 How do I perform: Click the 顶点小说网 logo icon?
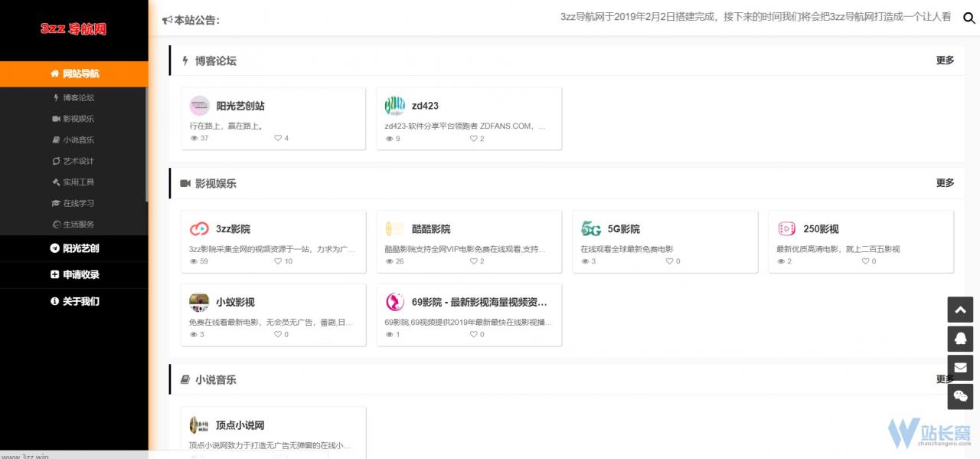coord(199,425)
